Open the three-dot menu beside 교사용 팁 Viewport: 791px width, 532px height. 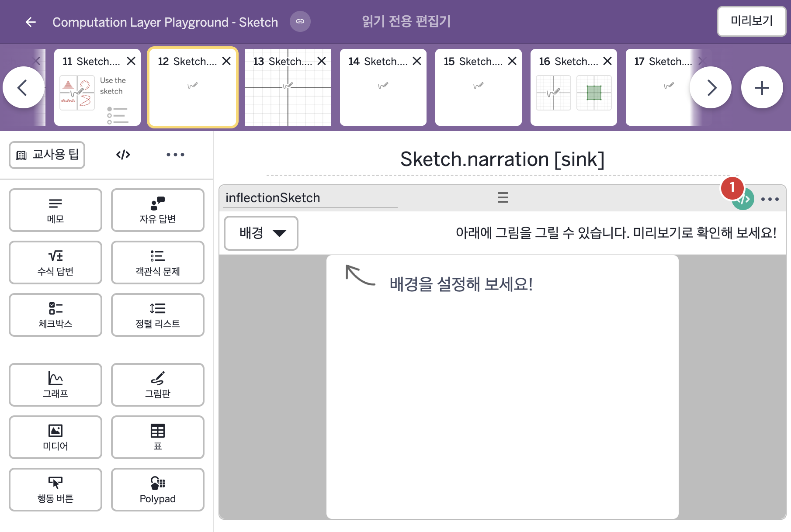(x=175, y=155)
